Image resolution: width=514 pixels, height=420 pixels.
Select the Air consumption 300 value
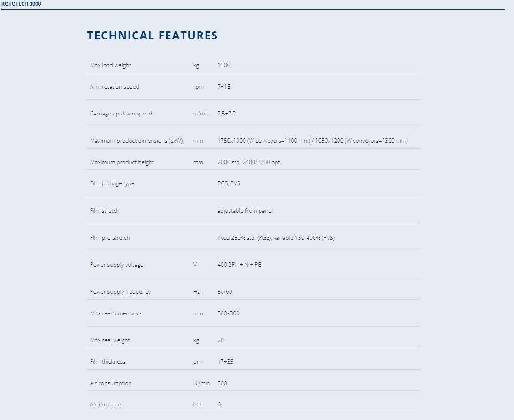[x=222, y=383]
